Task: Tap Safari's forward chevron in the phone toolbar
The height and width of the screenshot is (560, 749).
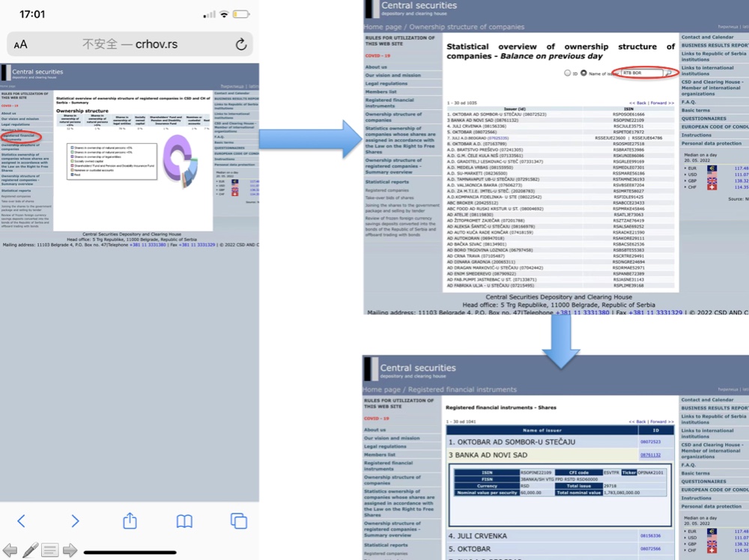Action: click(x=75, y=521)
